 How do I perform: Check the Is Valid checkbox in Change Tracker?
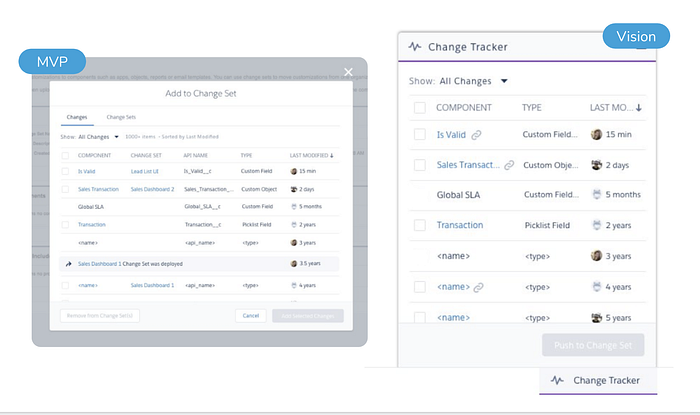tap(420, 135)
